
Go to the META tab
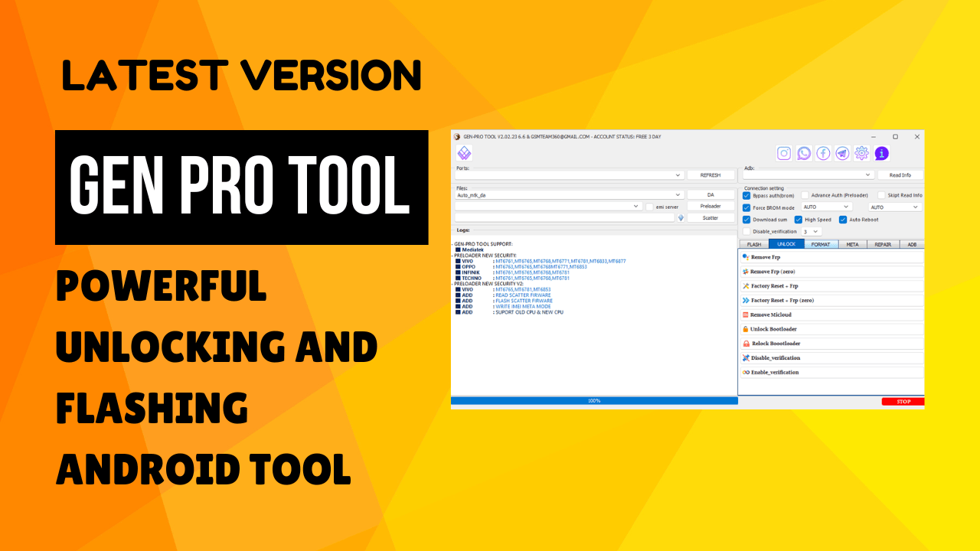pyautogui.click(x=852, y=244)
